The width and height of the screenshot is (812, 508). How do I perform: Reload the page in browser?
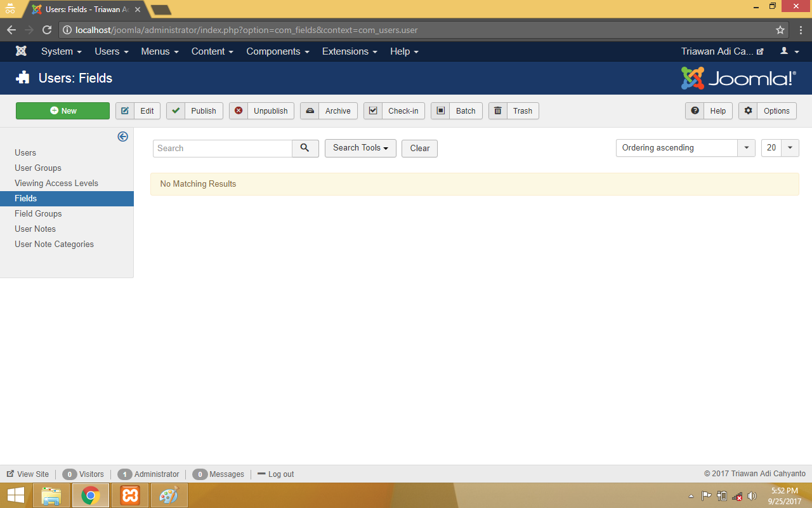46,30
